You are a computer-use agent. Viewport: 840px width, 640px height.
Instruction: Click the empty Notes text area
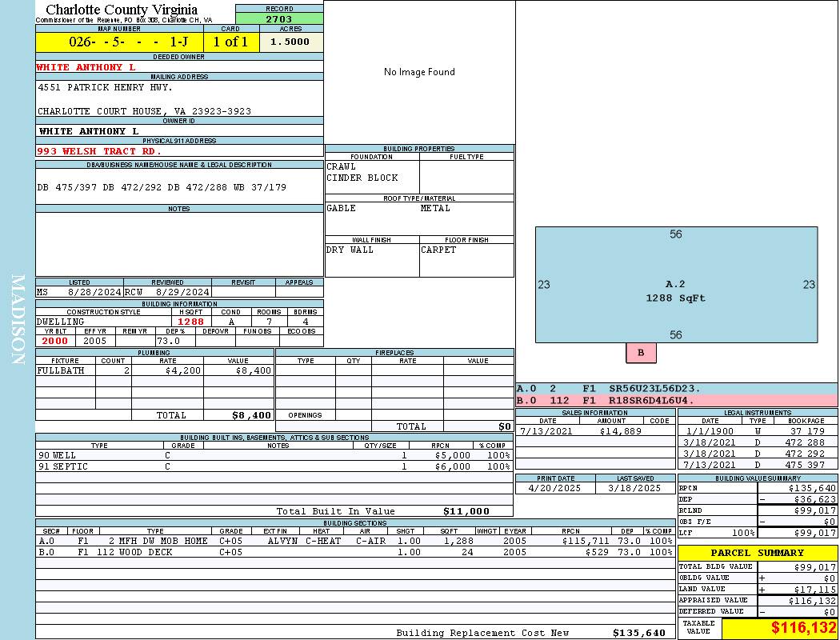179,244
